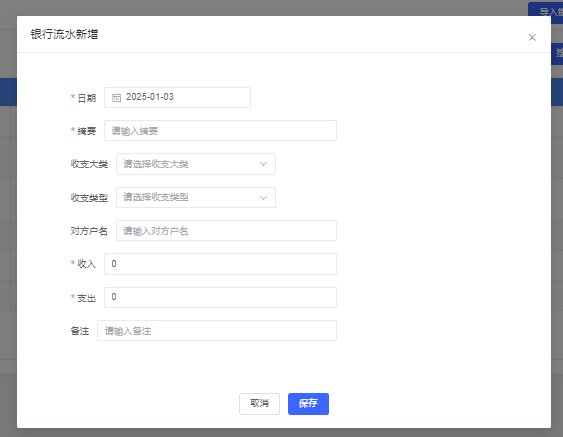This screenshot has width=563, height=437.
Task: Click the 备注 label text
Action: (x=80, y=331)
